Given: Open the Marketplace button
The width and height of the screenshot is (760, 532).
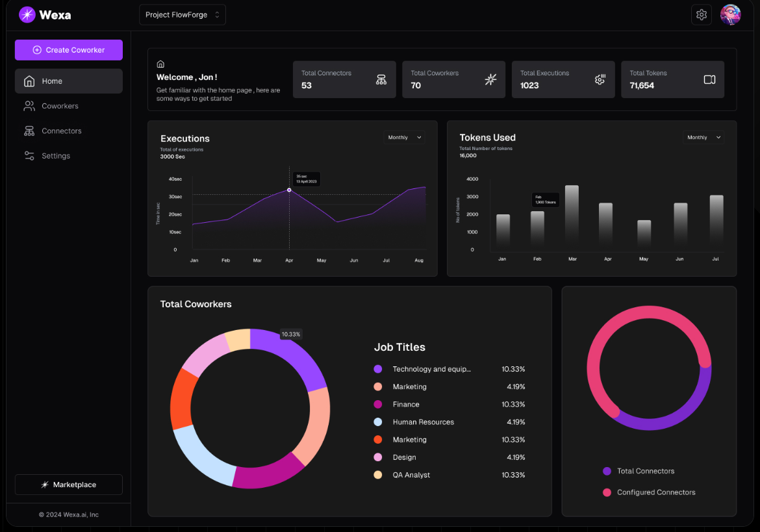Looking at the screenshot, I should pos(68,485).
